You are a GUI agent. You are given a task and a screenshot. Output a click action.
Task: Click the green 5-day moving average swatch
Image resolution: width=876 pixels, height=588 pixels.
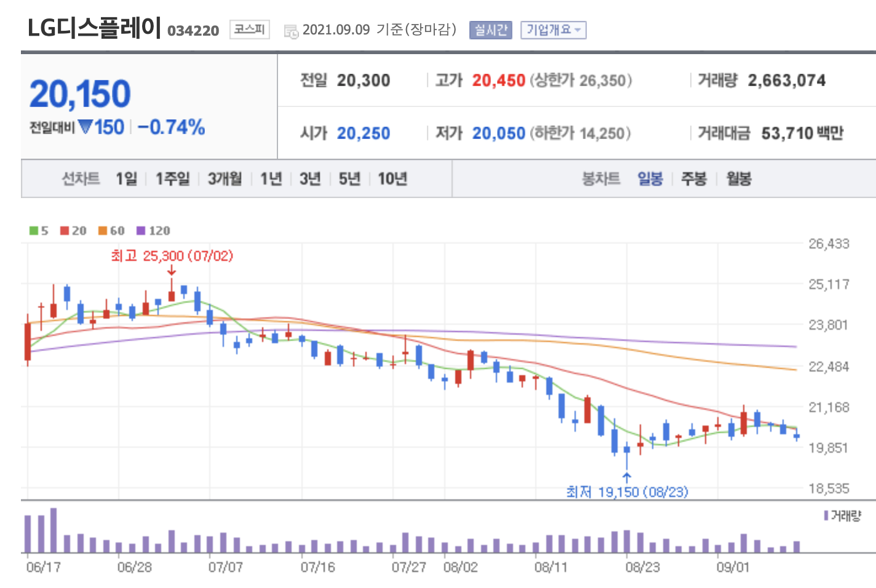click(x=34, y=231)
